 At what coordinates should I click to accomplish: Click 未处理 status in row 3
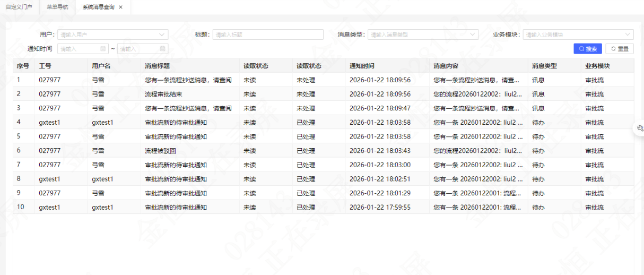click(x=306, y=108)
